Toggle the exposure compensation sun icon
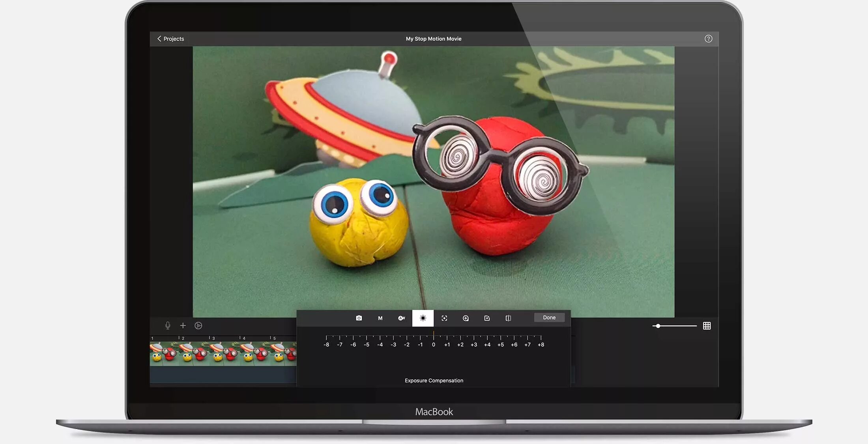The height and width of the screenshot is (444, 868). click(423, 318)
